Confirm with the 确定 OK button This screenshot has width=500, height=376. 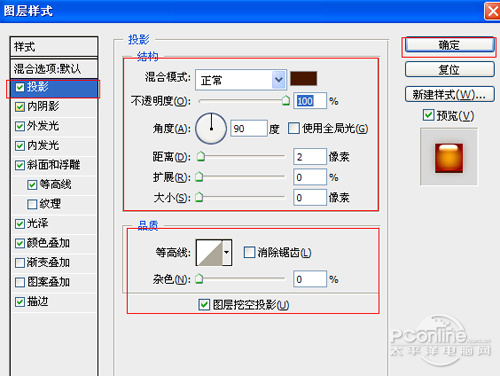[x=450, y=45]
